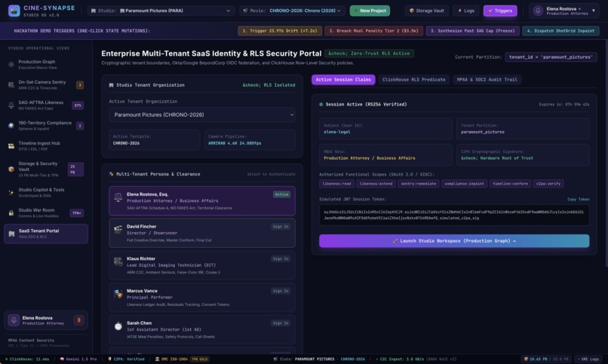
Task: Switch to MPAA & SOC2 Audit Trail tab
Action: point(487,79)
